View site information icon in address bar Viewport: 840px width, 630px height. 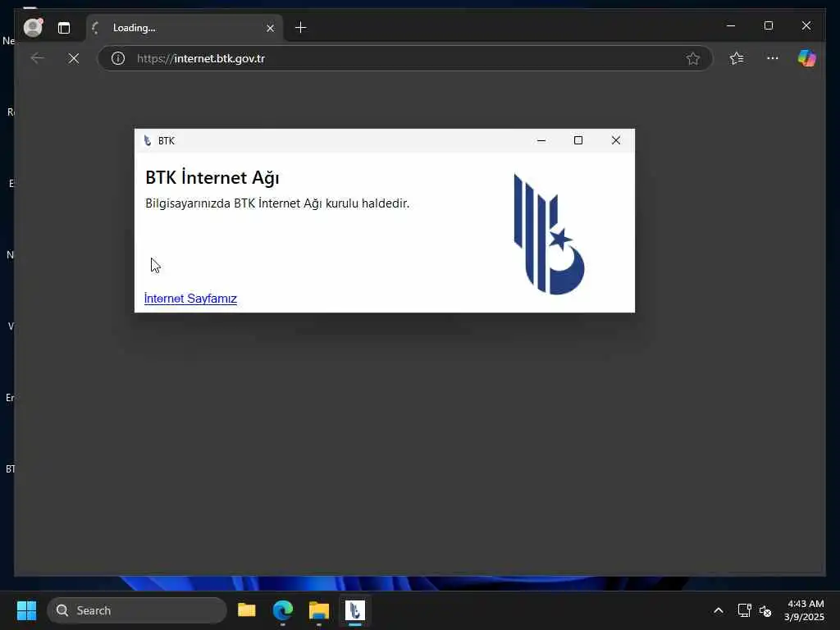118,58
